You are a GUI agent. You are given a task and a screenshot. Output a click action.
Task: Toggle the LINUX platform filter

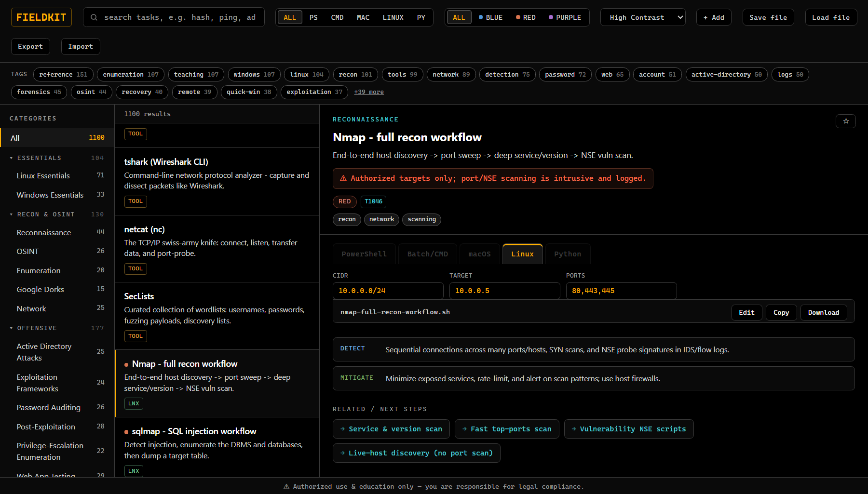tap(393, 17)
